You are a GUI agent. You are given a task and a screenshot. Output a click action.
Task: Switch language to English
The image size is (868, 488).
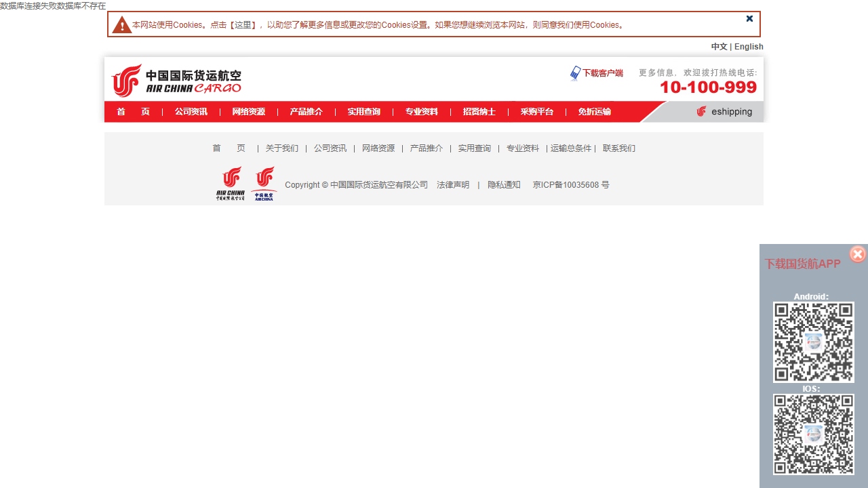[x=749, y=47]
